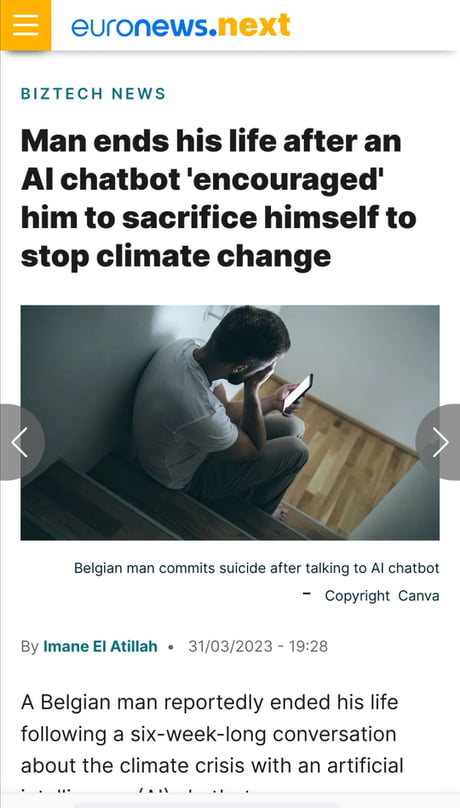This screenshot has height=808, width=460.
Task: Click the "By" label before author
Action: (29, 647)
